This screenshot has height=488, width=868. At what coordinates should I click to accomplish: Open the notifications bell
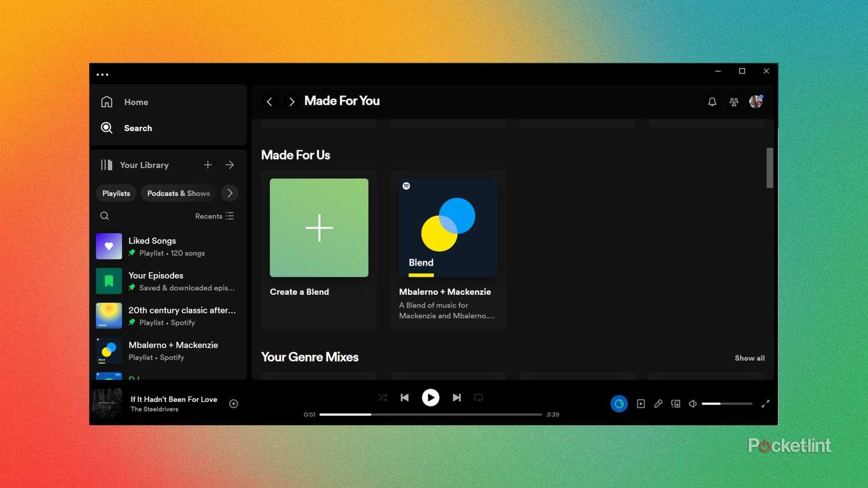point(712,102)
